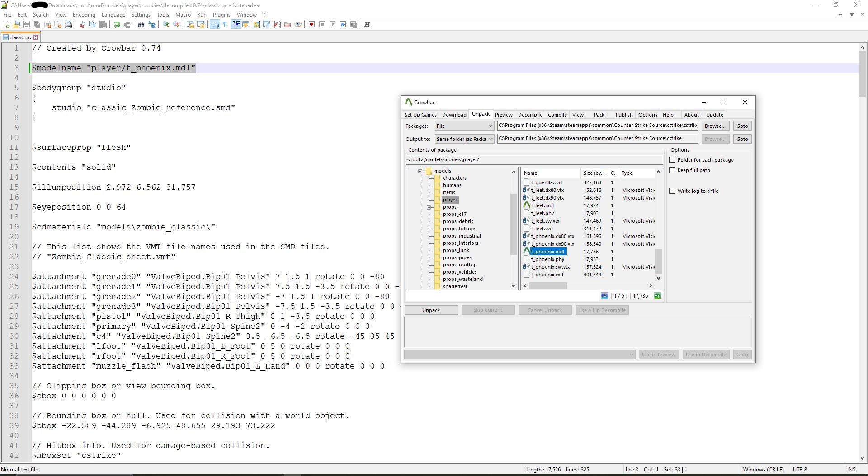Click Goto button beside the Packages path

[x=742, y=126]
